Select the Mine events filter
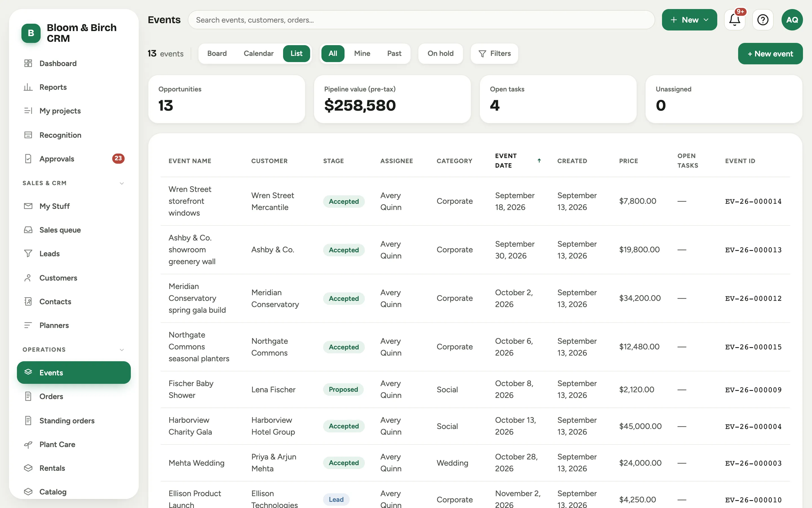812x508 pixels. pyautogui.click(x=362, y=53)
